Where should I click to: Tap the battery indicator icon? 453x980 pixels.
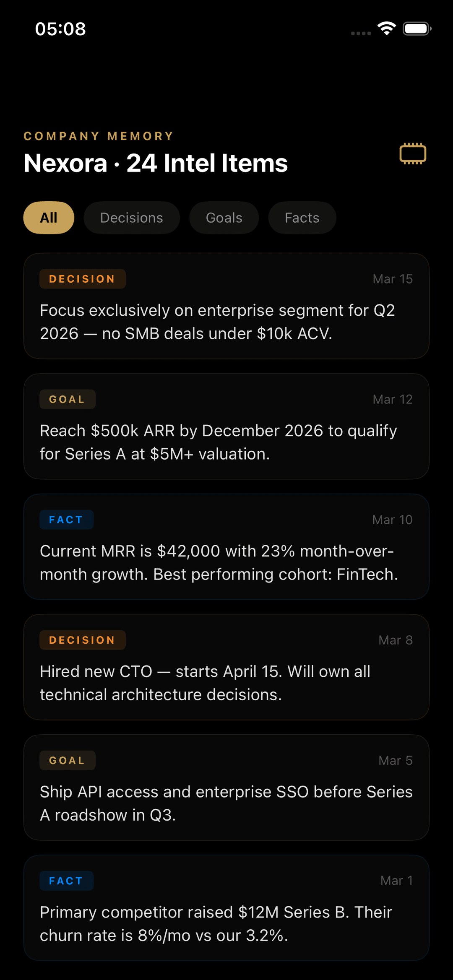[417, 29]
